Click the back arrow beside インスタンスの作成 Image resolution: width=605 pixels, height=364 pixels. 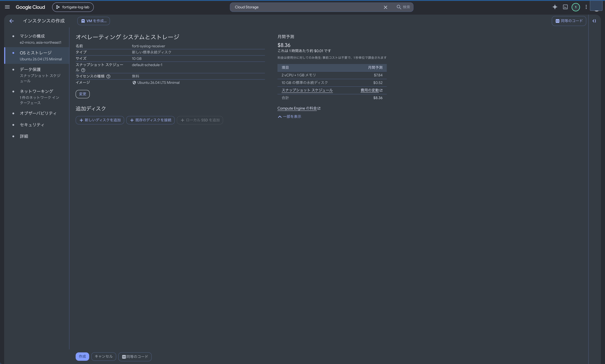click(11, 21)
